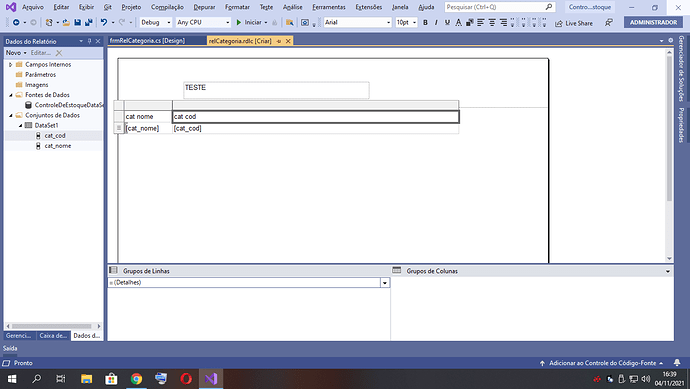Viewport: 690px width, 389px height.
Task: Click the center text alignment icon
Action: pos(492,22)
